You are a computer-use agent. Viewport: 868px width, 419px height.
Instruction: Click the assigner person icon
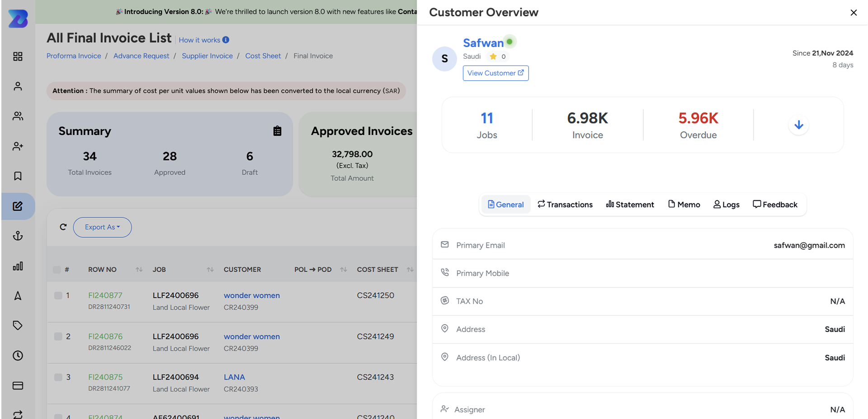(x=445, y=409)
